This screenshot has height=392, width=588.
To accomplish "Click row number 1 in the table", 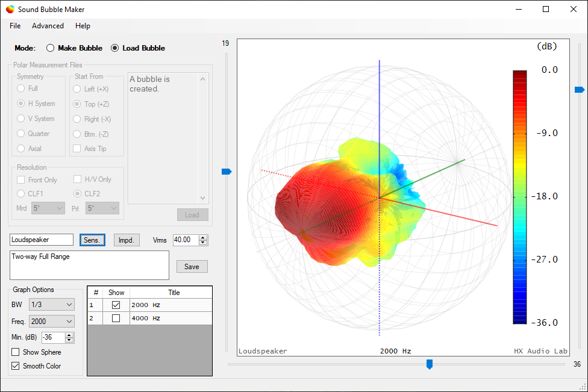I will point(95,305).
